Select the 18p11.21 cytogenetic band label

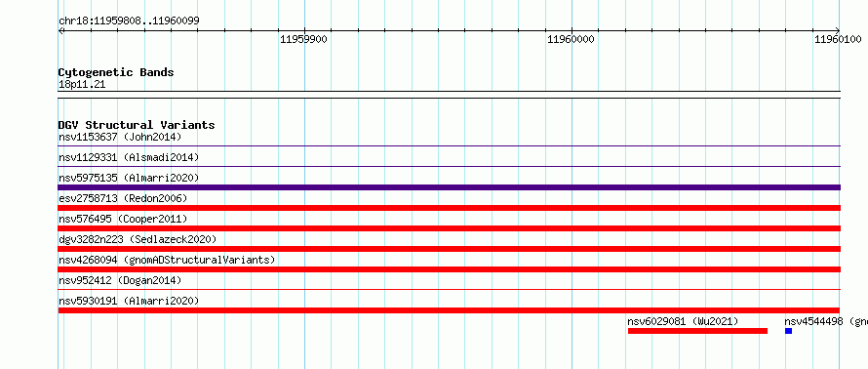point(82,85)
